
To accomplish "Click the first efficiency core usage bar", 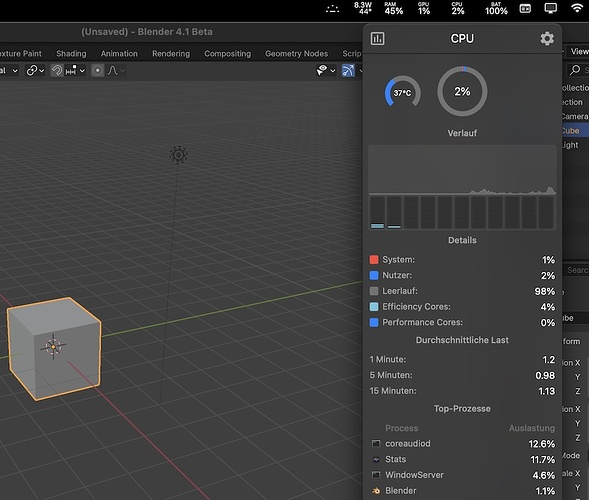I will 377,213.
